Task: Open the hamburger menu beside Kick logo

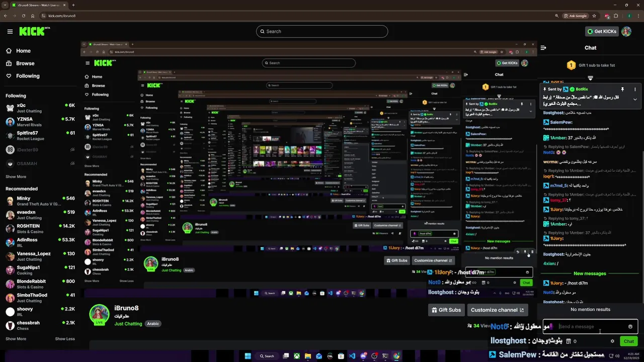Action: pos(10,31)
